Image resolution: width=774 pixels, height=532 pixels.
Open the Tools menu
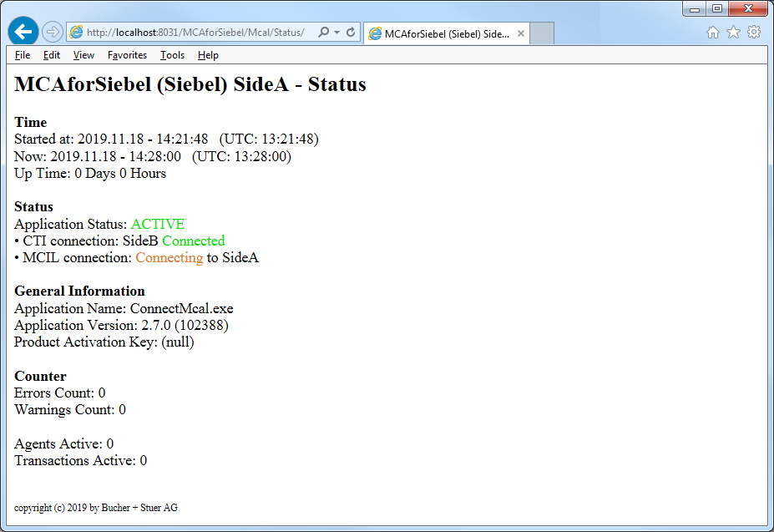click(172, 55)
